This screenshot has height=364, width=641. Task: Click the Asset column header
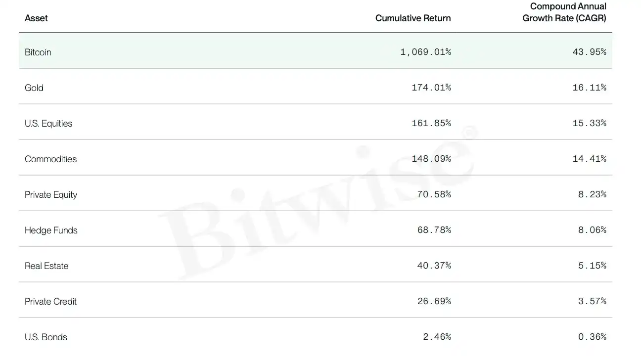click(x=36, y=18)
